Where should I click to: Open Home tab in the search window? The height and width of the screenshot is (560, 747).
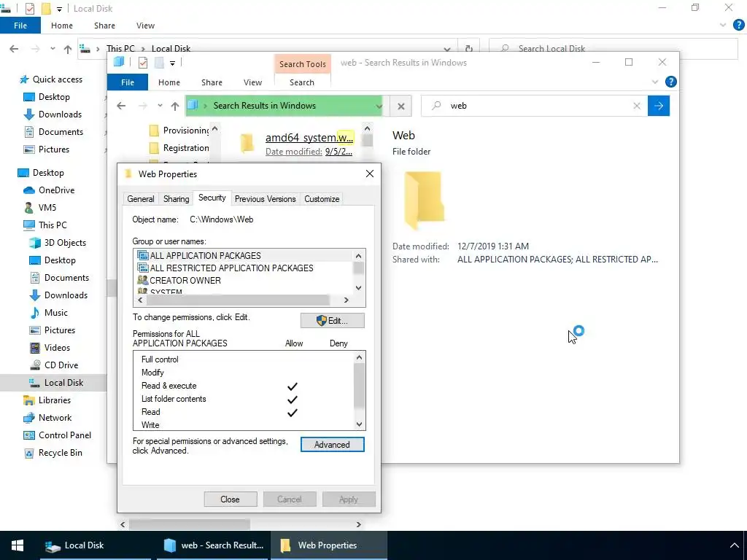pos(169,82)
